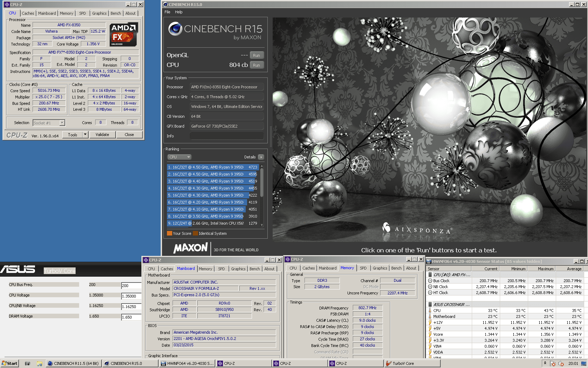Switch to HWiNFO64 taskbar button
Viewport: 588px width, 368px height.
[187, 363]
